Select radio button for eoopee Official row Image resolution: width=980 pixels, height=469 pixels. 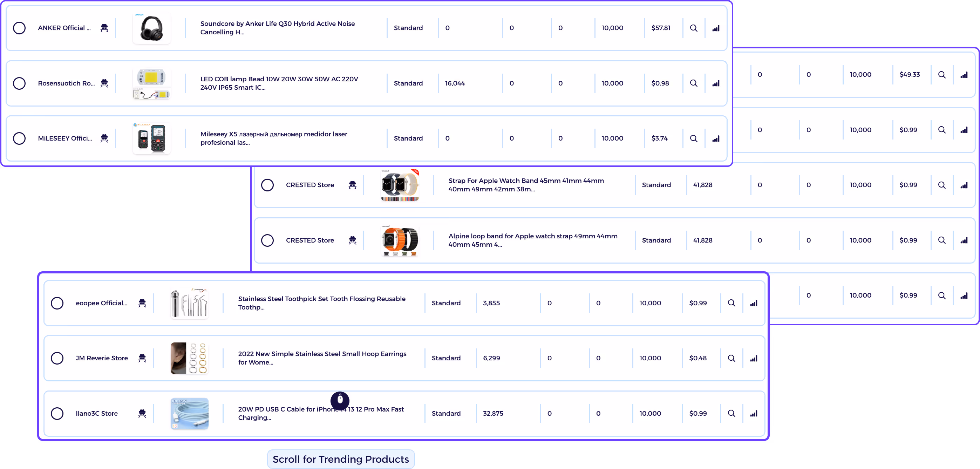(x=57, y=303)
